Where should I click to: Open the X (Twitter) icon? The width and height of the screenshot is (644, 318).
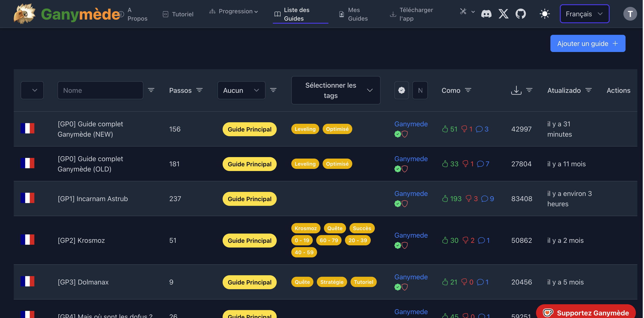503,14
